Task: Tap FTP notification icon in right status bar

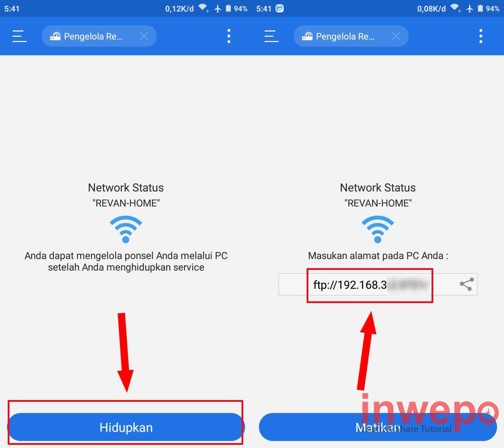Action: coord(280,8)
